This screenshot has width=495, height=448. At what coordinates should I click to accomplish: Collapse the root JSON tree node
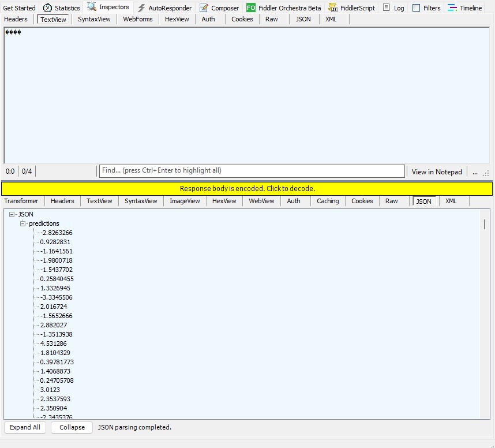[x=12, y=214]
